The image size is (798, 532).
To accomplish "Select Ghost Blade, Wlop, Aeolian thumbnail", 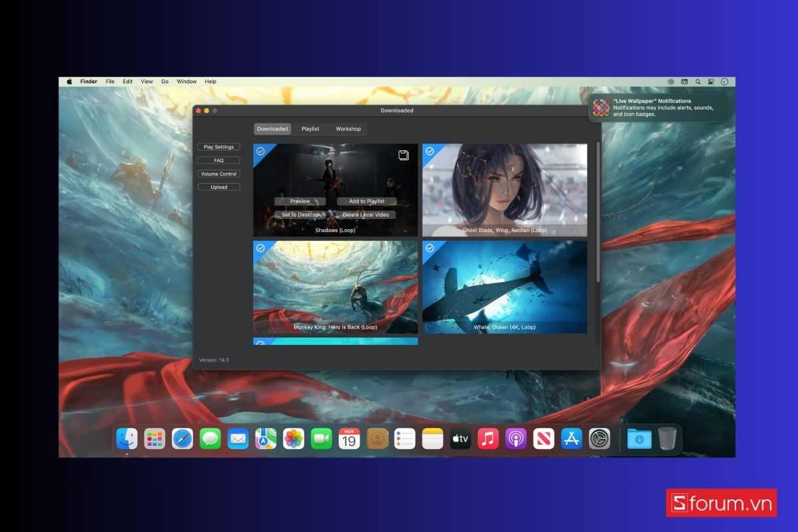I will [x=505, y=190].
